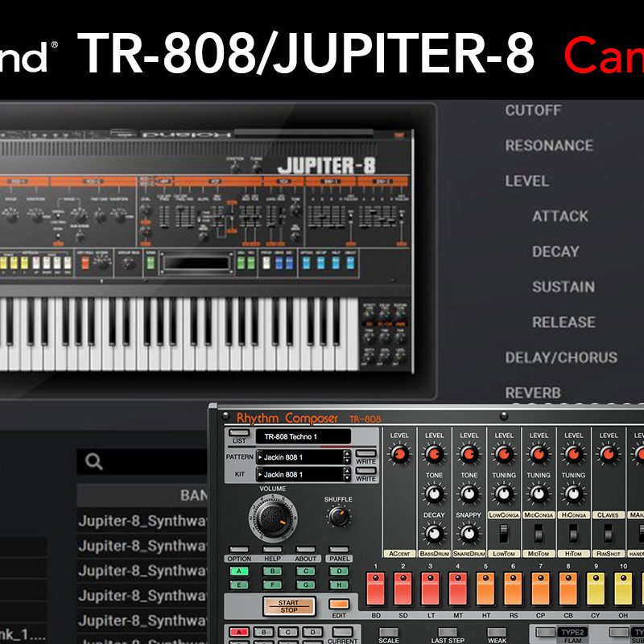The image size is (644, 644).
Task: Toggle step button 2 (SD)
Action: (x=403, y=589)
